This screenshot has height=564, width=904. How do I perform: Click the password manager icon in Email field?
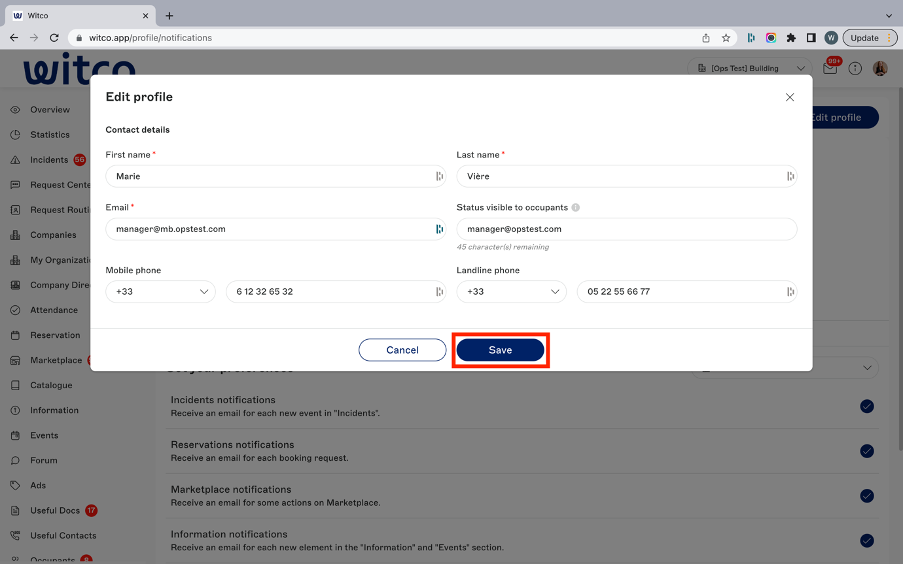[439, 229]
